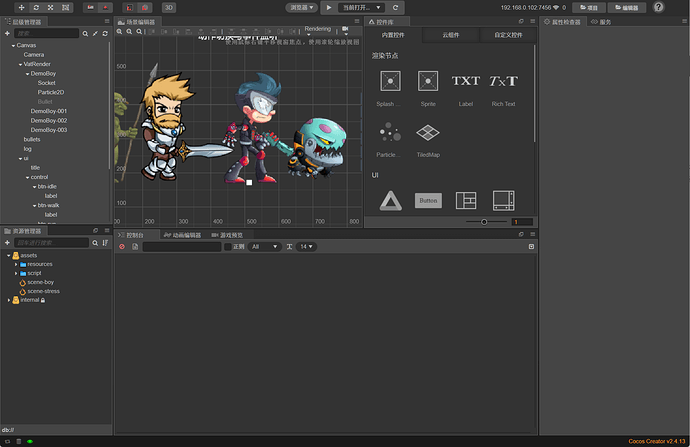Switch to the Services tab (服务)

pos(601,22)
